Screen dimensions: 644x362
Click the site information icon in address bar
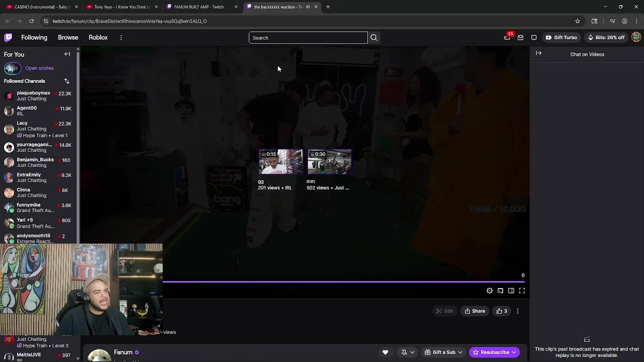click(46, 21)
